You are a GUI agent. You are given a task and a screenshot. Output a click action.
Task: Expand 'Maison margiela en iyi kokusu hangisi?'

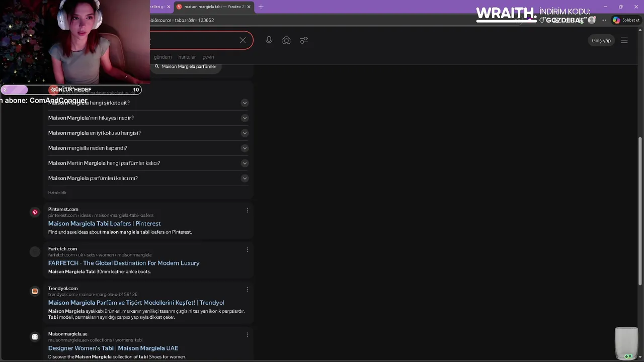pos(148,133)
